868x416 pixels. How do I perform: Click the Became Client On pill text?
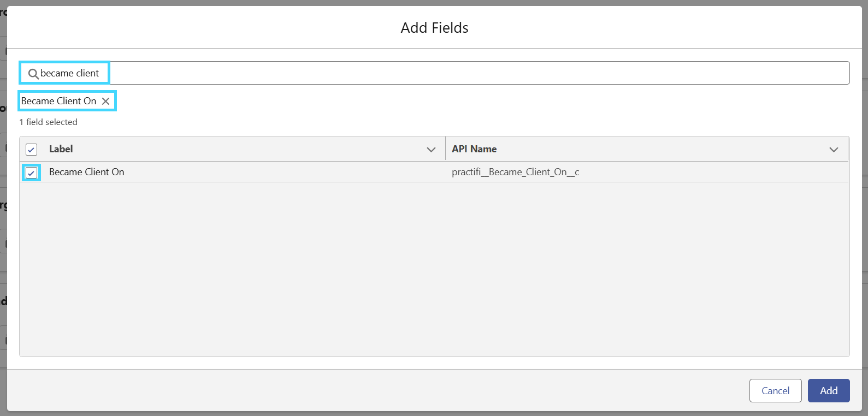coord(58,101)
